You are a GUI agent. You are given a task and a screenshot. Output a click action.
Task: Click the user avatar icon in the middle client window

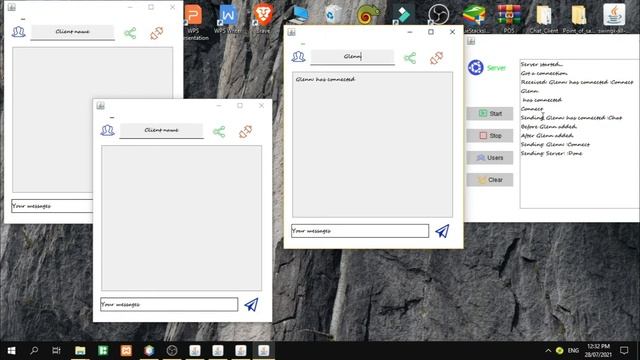point(107,130)
